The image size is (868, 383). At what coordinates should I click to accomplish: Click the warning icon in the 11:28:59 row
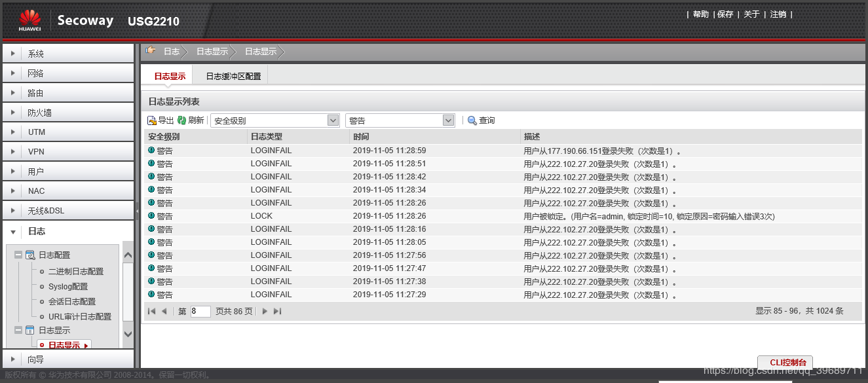(x=151, y=151)
